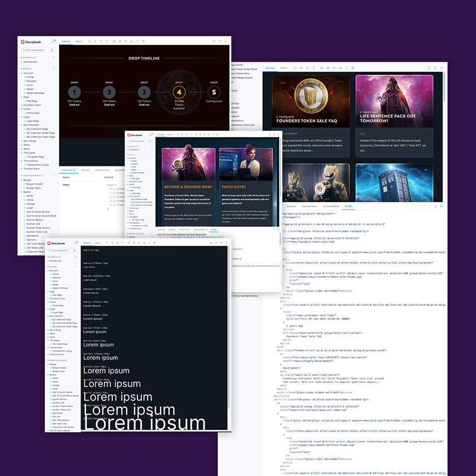476x476 pixels.
Task: Open the Accessibility tab in the news cards window
Action: click(x=331, y=206)
